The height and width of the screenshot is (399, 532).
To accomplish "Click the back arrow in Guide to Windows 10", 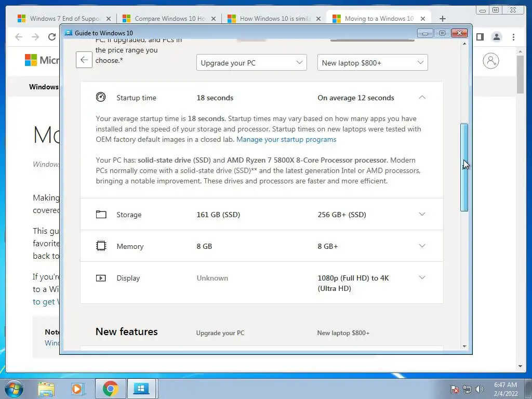I will pyautogui.click(x=84, y=60).
